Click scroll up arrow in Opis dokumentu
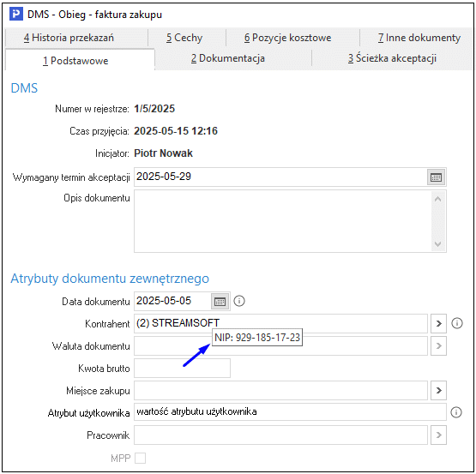This screenshot has height=474, width=476. (x=437, y=199)
